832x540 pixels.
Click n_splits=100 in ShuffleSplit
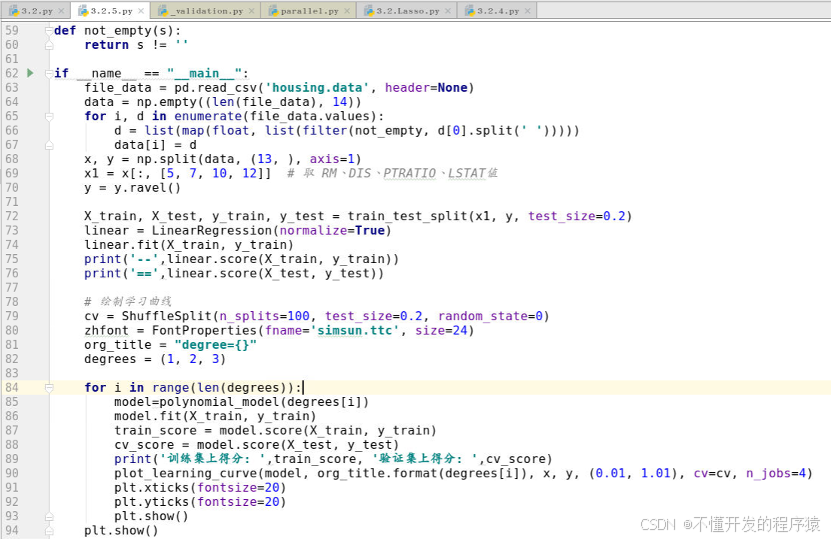click(x=264, y=316)
